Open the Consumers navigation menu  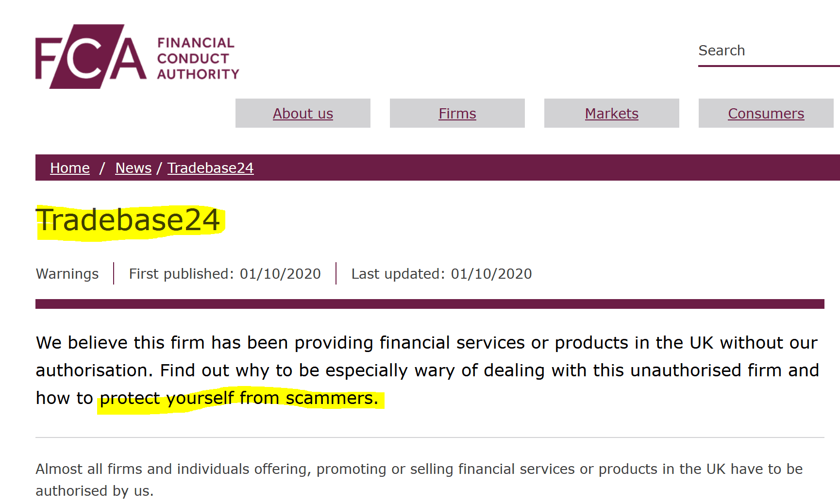[x=765, y=113]
